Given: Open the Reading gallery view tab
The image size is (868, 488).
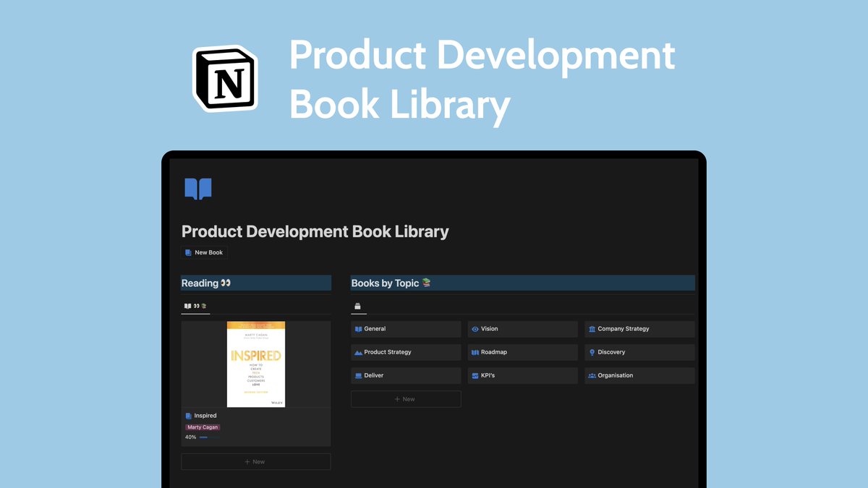Looking at the screenshot, I should pos(195,306).
